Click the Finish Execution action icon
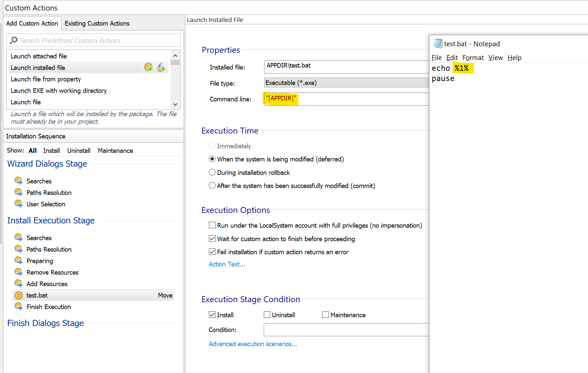Viewport: 588px width, 373px height. (18, 306)
